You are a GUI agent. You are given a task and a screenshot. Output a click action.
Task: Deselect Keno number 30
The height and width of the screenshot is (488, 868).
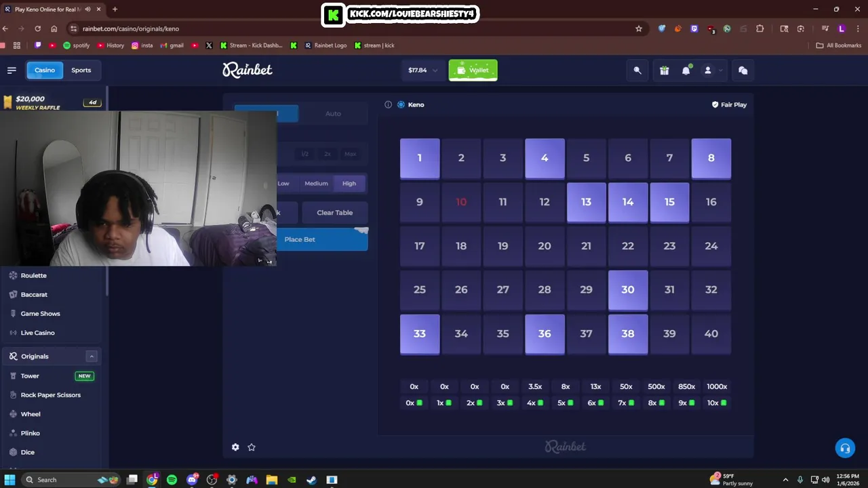point(628,289)
